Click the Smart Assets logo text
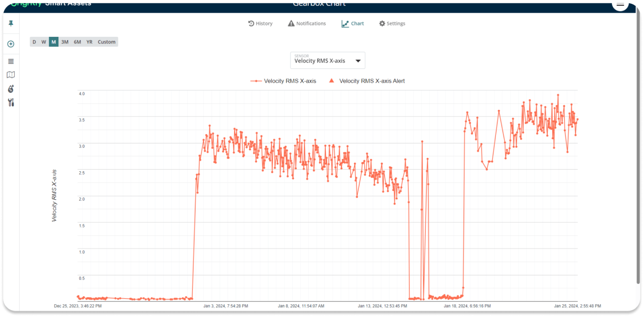 pos(68,4)
